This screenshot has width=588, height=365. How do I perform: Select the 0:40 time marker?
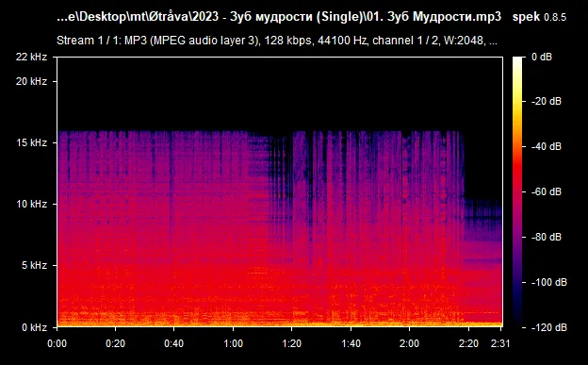(x=173, y=343)
